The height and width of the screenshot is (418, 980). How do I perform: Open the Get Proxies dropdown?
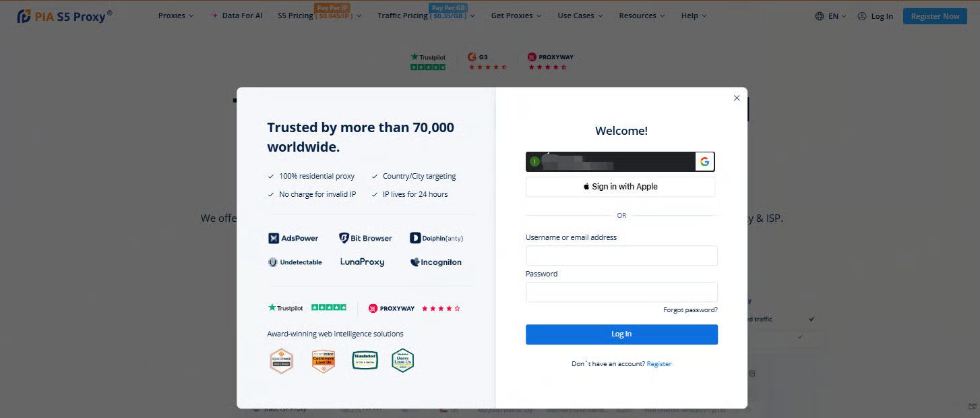pos(516,16)
